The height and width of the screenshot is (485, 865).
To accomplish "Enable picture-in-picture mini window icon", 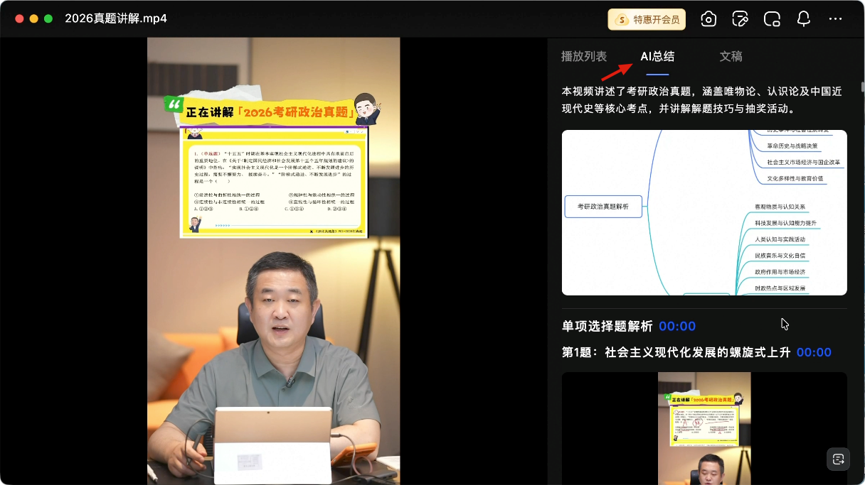I will [772, 19].
